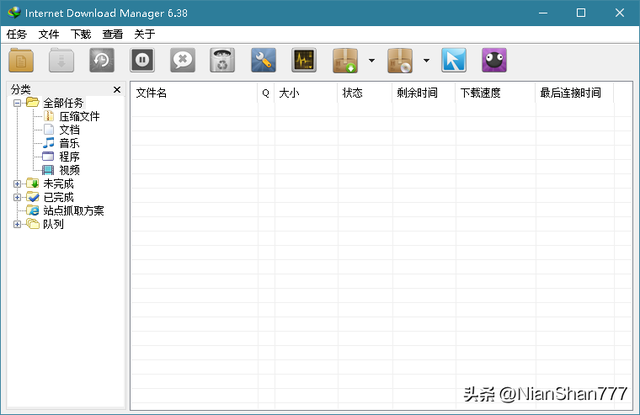The width and height of the screenshot is (640, 415).
Task: Open the 查看 menu
Action: coord(113,34)
